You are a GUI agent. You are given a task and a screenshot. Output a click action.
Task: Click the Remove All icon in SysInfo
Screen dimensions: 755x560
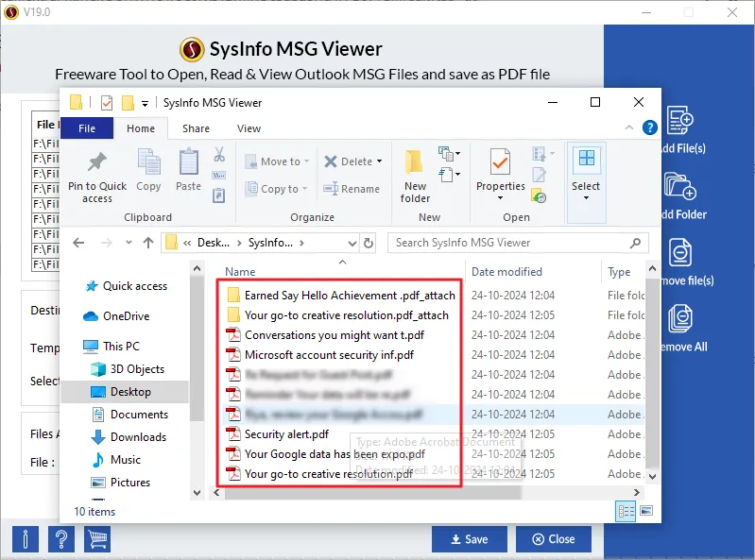point(680,318)
